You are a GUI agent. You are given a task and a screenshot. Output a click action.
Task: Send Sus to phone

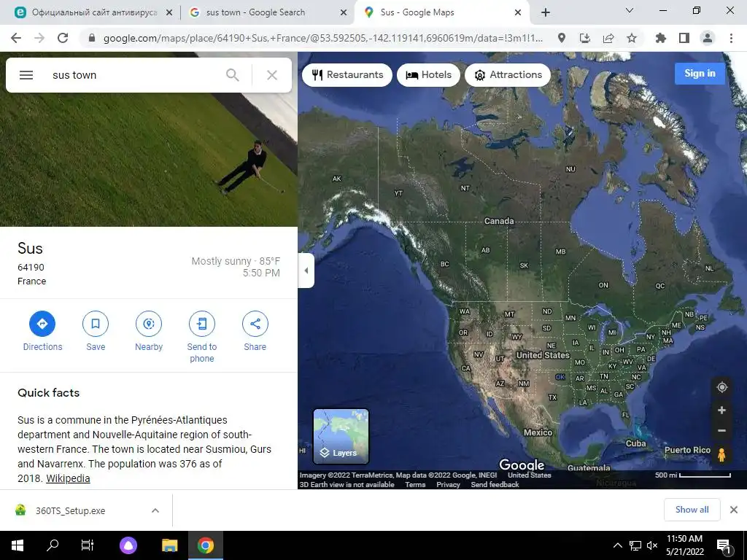(202, 337)
